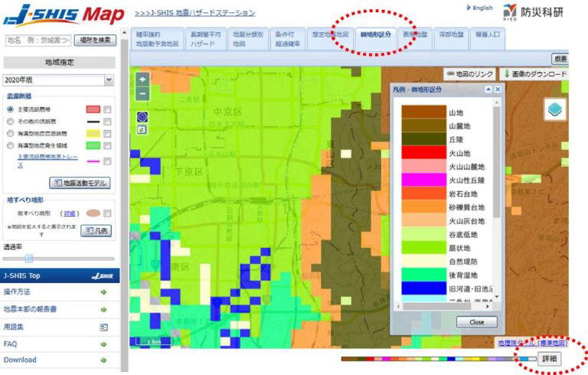Select the 海溝型地震発生領域 radio button

coord(10,145)
